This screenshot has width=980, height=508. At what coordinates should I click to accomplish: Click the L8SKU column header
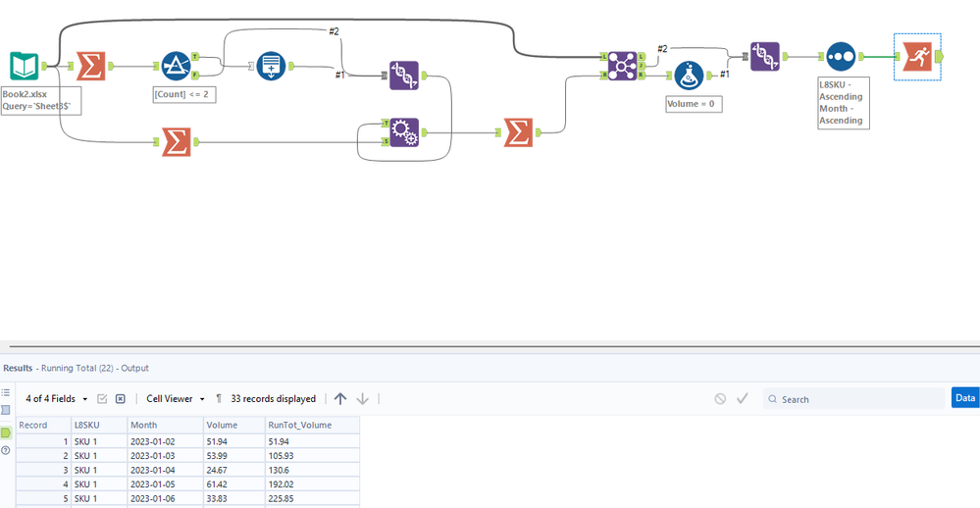click(99, 425)
